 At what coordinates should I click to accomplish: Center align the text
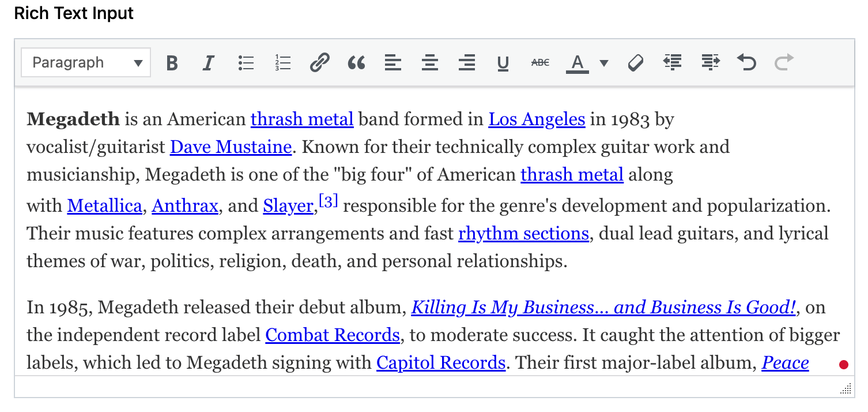point(430,62)
